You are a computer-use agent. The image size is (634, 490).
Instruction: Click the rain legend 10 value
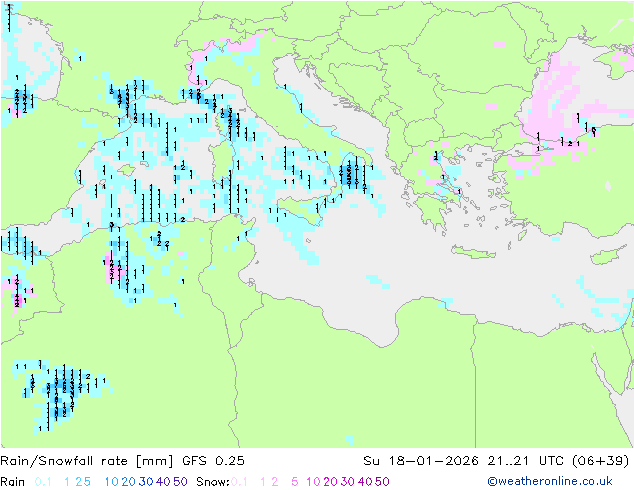click(111, 482)
